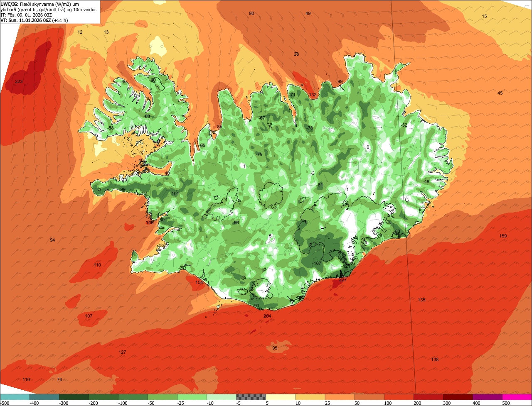The image size is (532, 406).
Task: Click the 94 value west of Iceland
Action: pos(52,240)
